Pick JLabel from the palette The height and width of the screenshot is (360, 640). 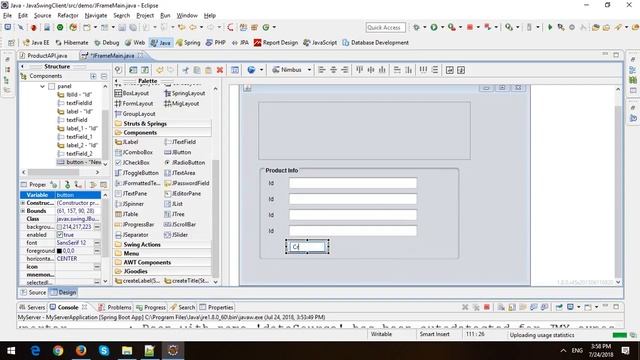127,142
